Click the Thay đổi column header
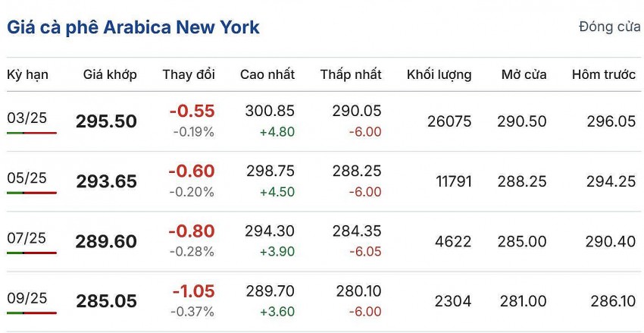Screen dimensions: 644x333 [189, 74]
